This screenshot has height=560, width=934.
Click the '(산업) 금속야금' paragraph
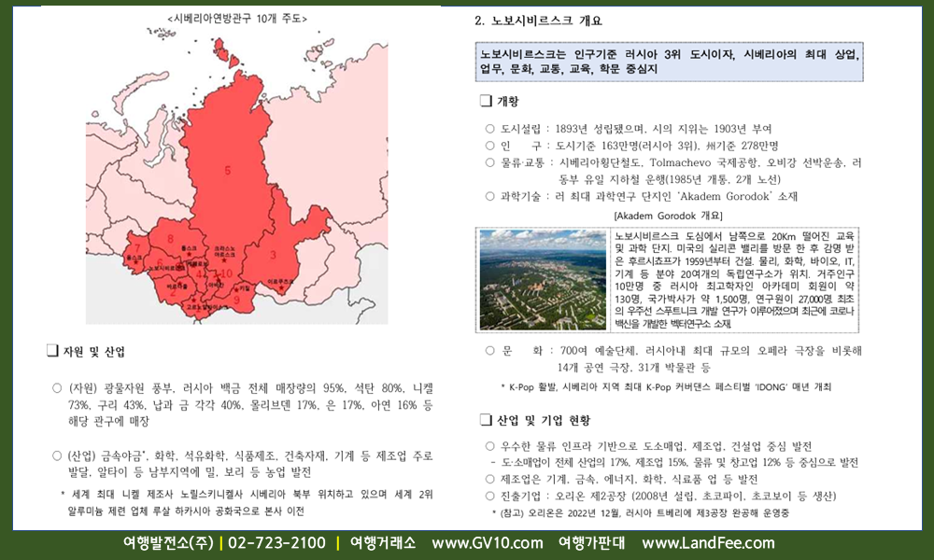point(243,464)
